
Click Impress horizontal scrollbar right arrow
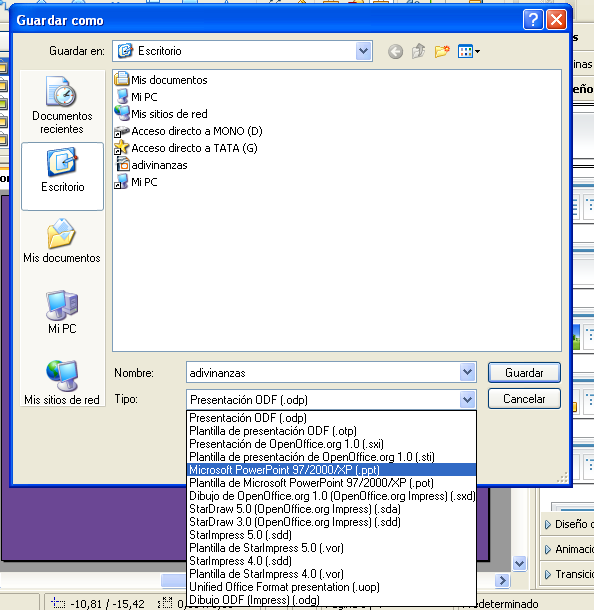point(502,580)
